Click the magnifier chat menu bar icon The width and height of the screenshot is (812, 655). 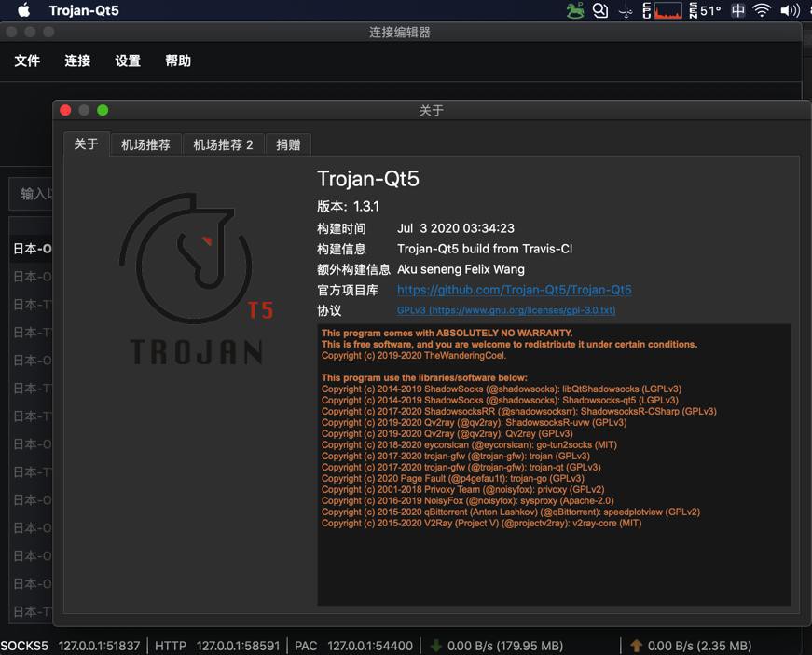tap(599, 10)
